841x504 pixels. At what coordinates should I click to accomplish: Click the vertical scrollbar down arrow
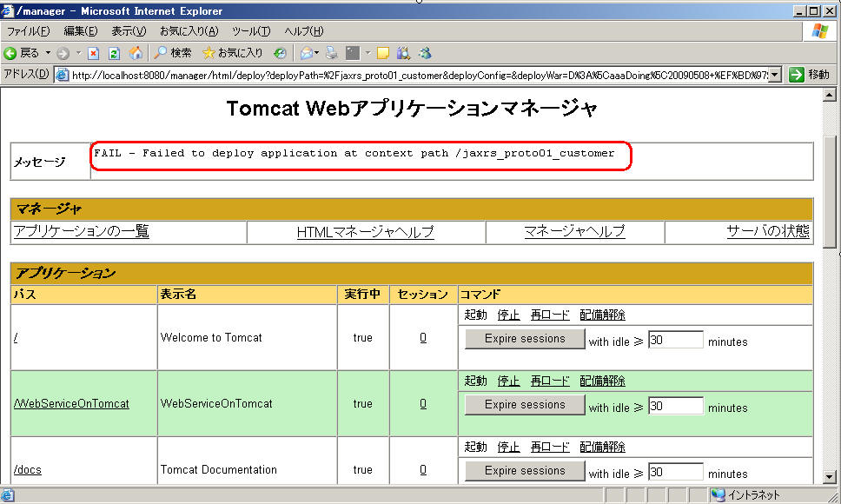click(829, 478)
